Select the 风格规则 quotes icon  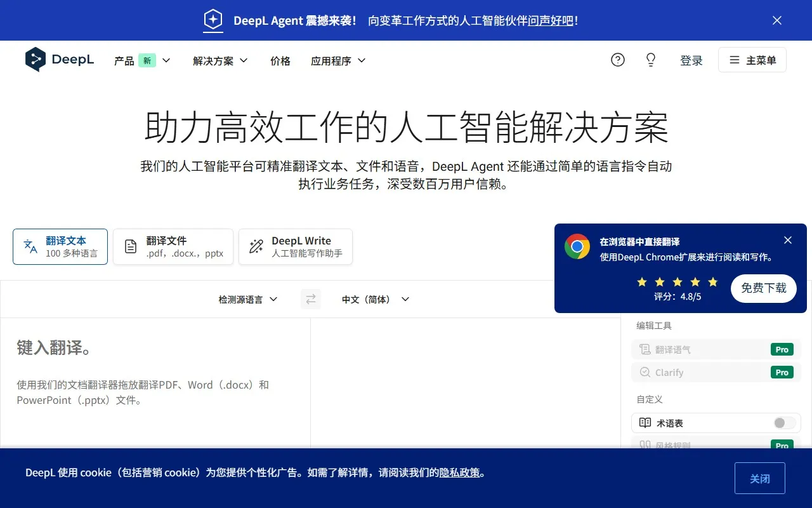645,445
